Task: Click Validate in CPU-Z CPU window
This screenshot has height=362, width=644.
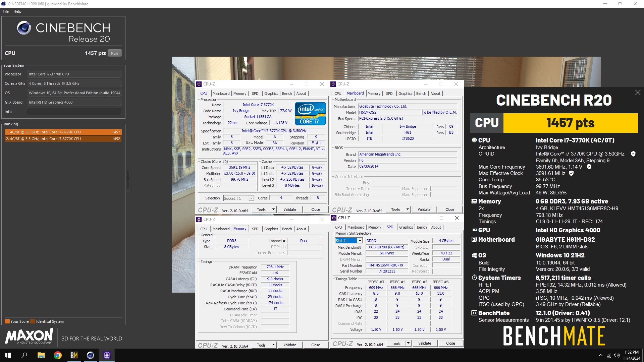Action: 290,209
